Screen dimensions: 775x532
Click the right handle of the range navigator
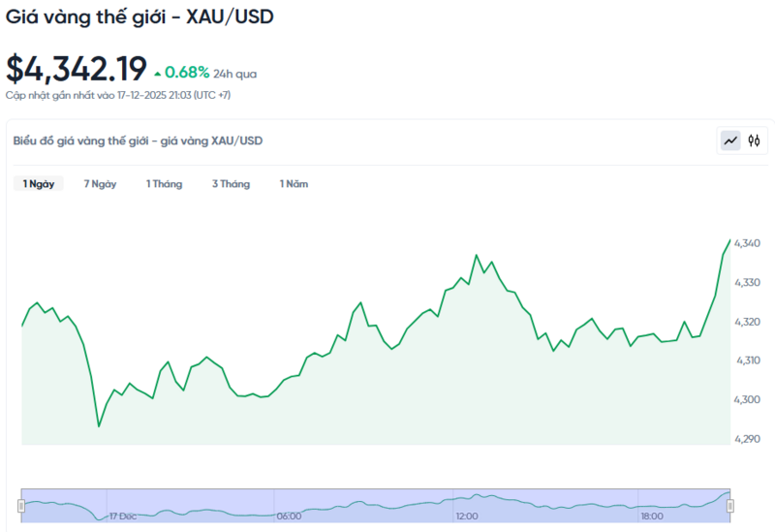730,506
